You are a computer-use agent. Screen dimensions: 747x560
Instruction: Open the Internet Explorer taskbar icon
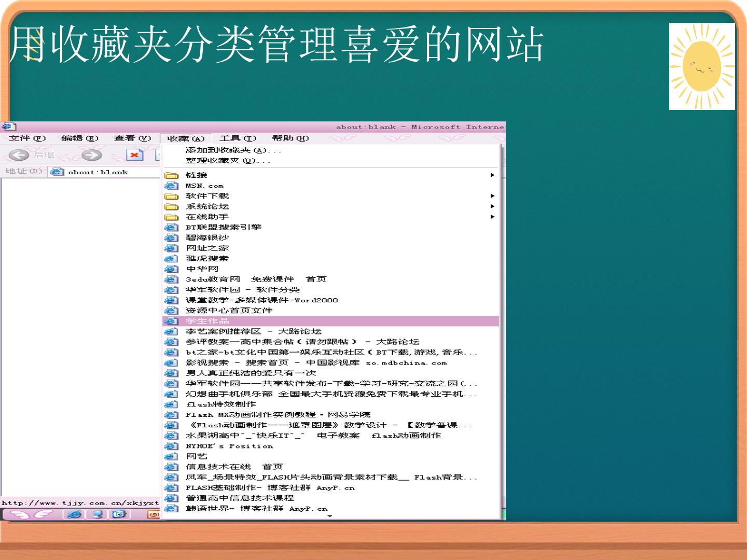tap(74, 514)
